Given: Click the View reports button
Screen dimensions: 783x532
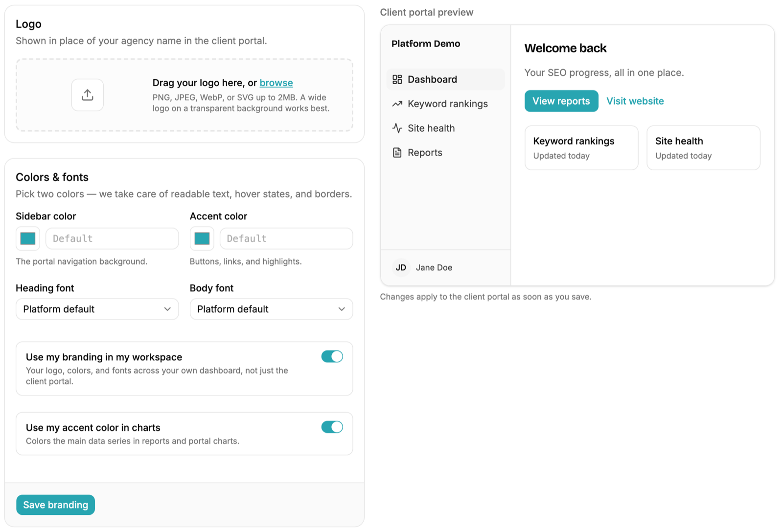Looking at the screenshot, I should click(x=561, y=101).
